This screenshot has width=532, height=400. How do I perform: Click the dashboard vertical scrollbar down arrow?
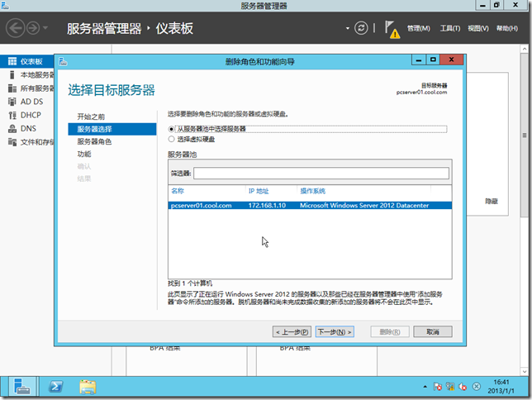tap(525, 371)
